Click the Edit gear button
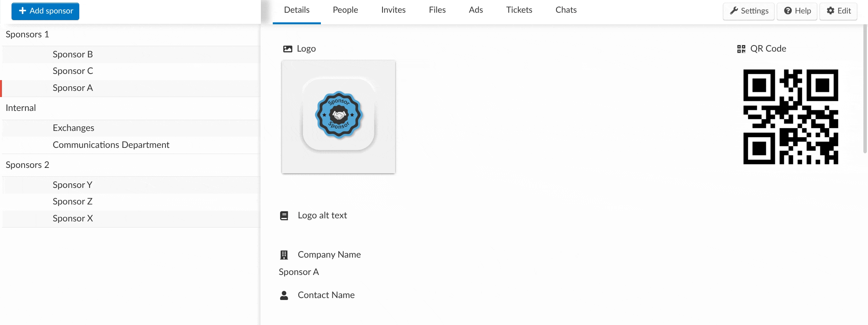The image size is (868, 325). (x=838, y=11)
